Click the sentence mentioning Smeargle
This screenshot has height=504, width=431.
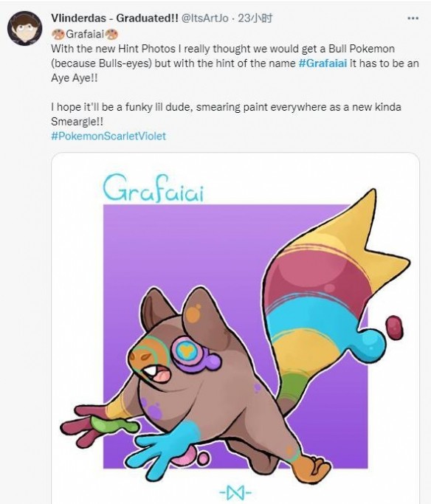click(x=226, y=114)
